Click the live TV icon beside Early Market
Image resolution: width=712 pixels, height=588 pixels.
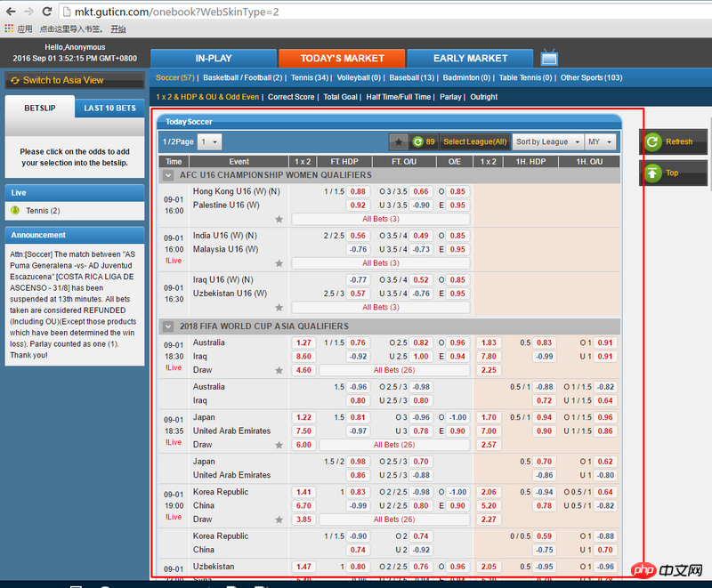pos(549,58)
